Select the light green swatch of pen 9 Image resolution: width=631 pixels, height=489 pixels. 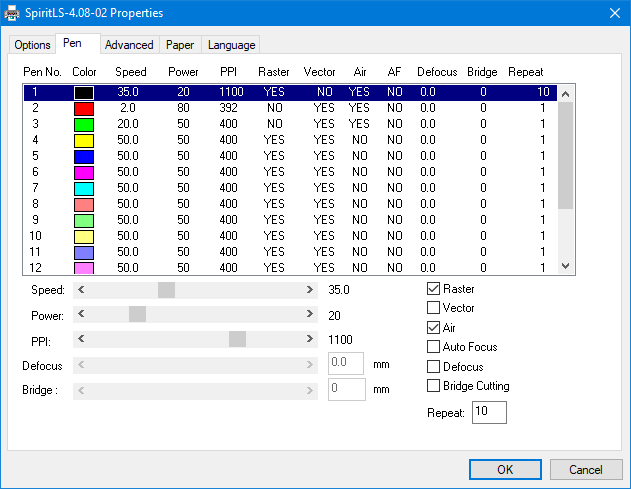point(84,221)
